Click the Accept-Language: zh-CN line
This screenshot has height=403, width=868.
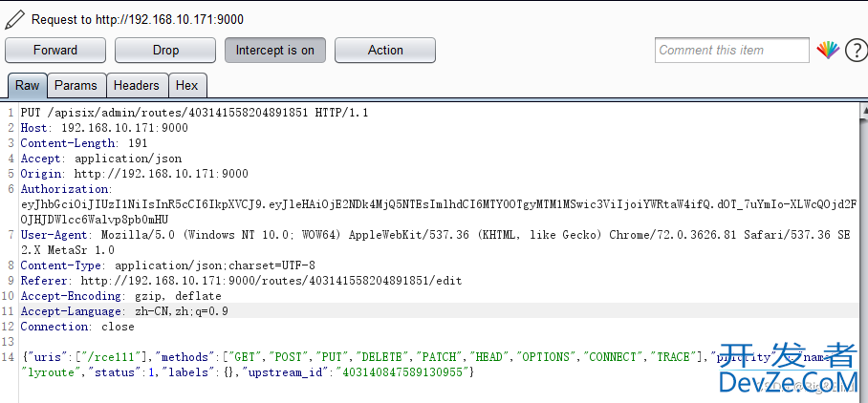pyautogui.click(x=124, y=311)
